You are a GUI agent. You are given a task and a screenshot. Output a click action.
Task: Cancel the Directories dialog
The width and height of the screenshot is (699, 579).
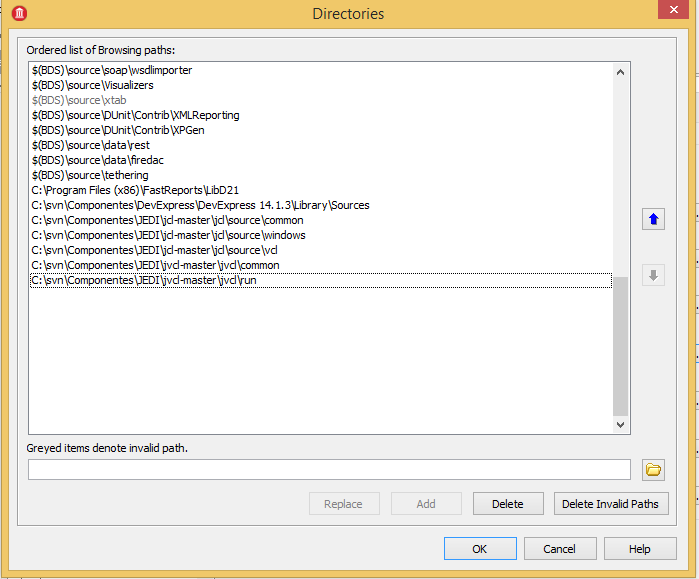(560, 549)
